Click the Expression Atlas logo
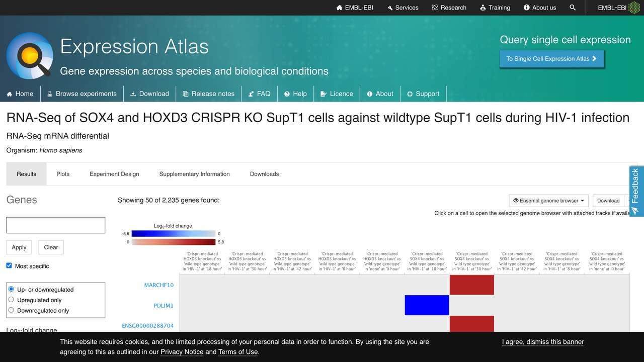This screenshot has height=362, width=644. tap(30, 55)
